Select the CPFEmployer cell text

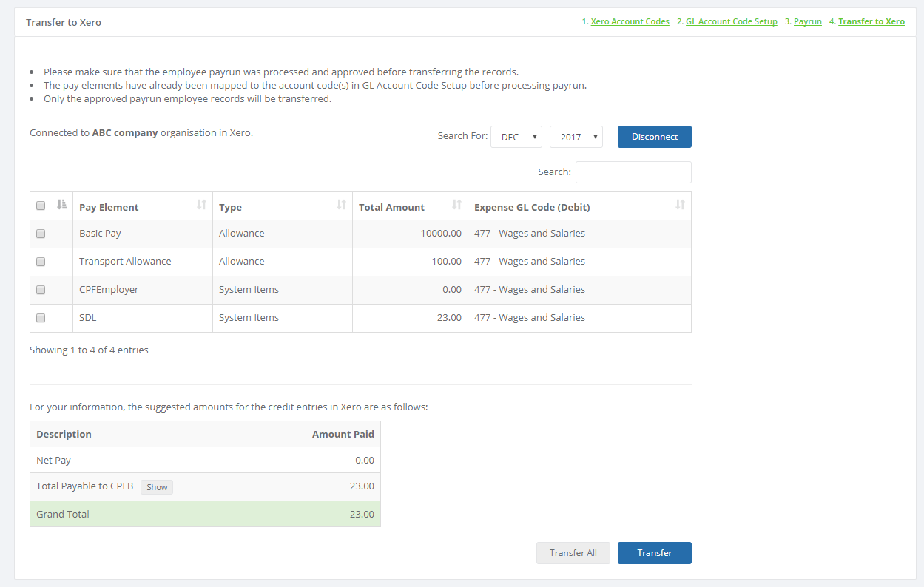tap(109, 290)
